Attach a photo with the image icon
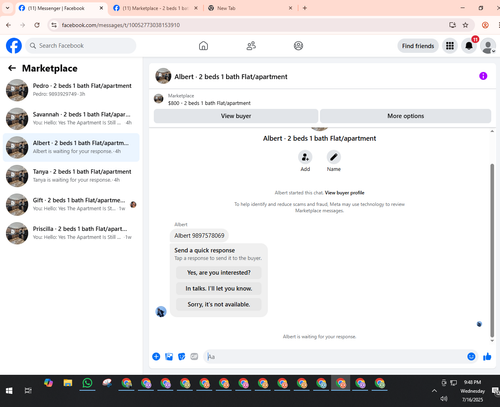The image size is (500, 407). (x=169, y=357)
